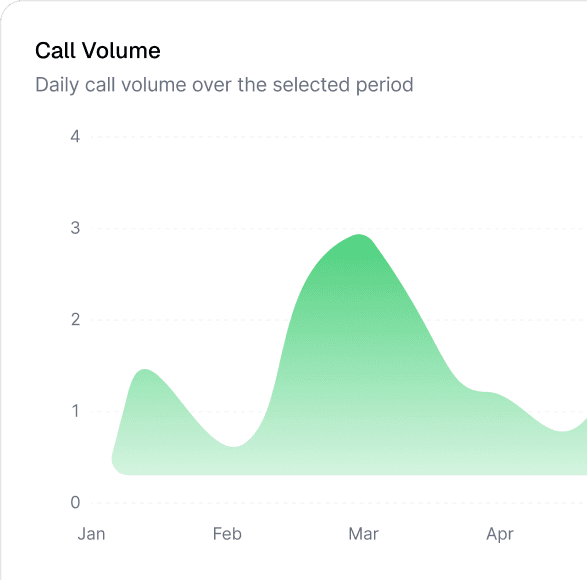587x580 pixels.
Task: Click the Jan label on x-axis
Action: click(91, 534)
